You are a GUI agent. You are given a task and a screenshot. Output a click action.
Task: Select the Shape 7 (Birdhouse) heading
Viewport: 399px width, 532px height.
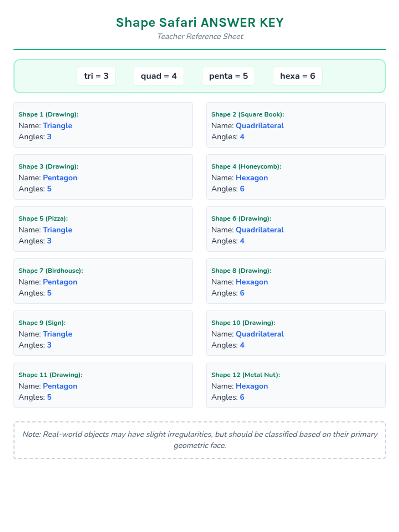[51, 271]
